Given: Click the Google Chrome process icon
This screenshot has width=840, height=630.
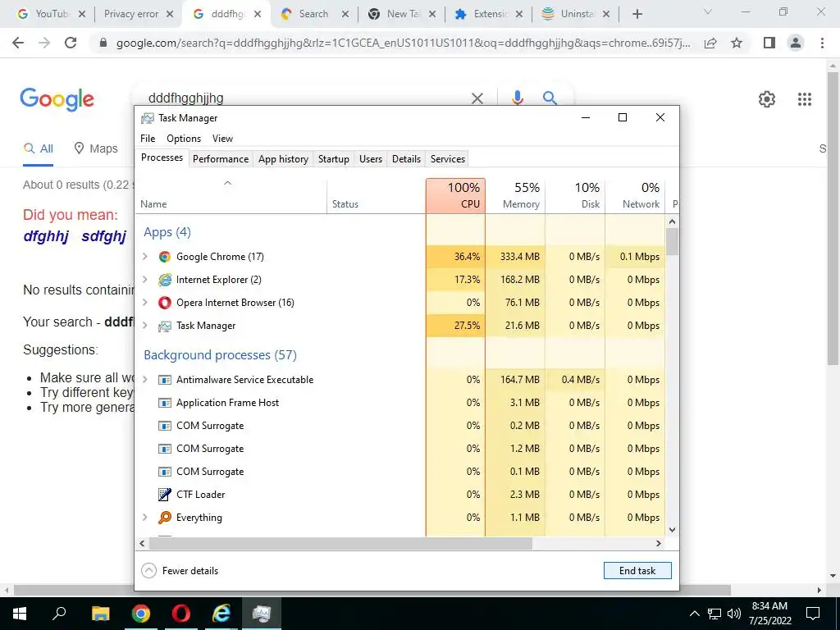Looking at the screenshot, I should point(164,257).
